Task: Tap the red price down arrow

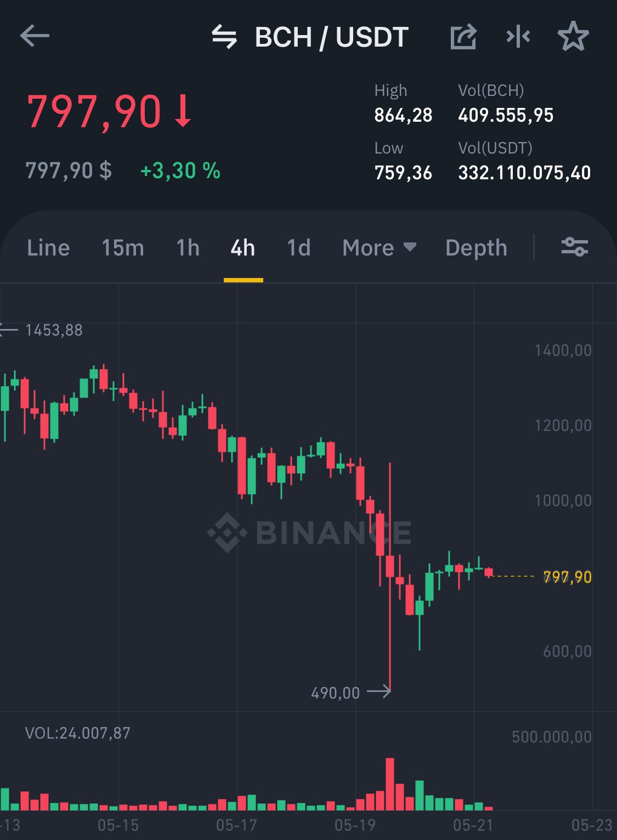Action: [x=183, y=111]
